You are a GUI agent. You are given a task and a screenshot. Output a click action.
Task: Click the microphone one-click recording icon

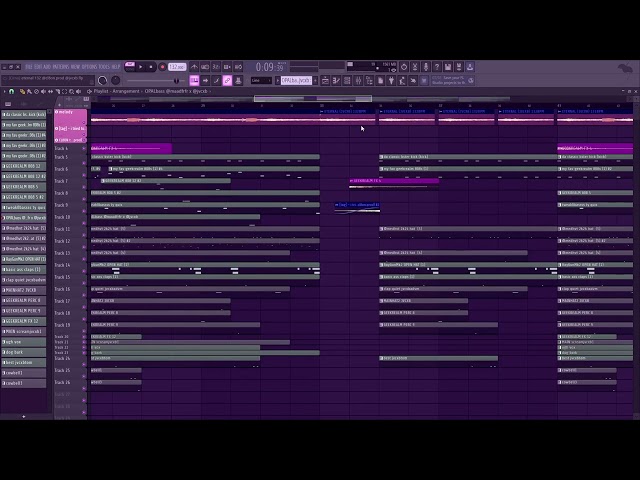[x=426, y=67]
